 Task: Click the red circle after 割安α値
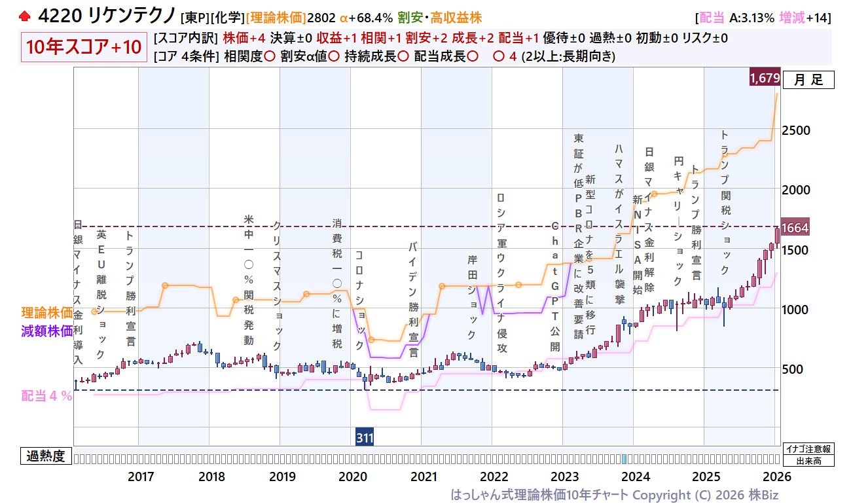click(333, 56)
